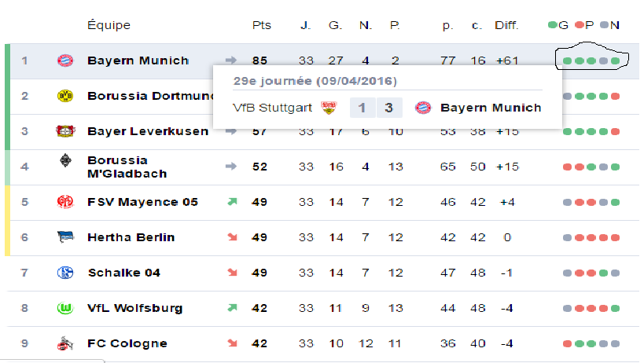Click the Hertha Berlin flag logo
This screenshot has width=644, height=363.
pyautogui.click(x=65, y=237)
